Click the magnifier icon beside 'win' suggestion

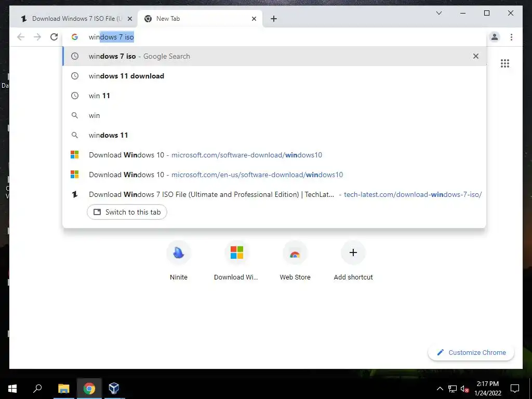[x=75, y=115]
